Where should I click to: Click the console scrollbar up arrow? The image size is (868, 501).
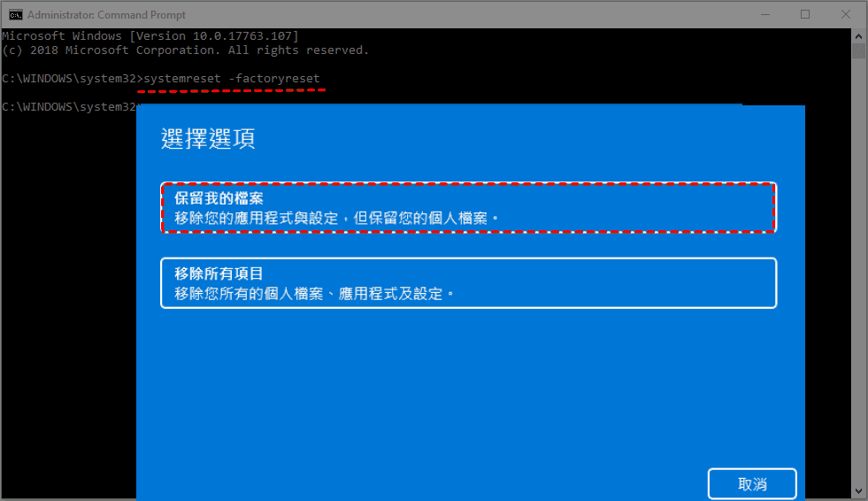[x=858, y=36]
